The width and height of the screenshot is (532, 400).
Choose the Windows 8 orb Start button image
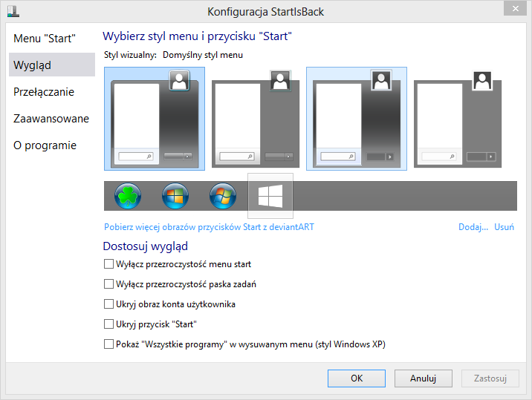coord(175,196)
